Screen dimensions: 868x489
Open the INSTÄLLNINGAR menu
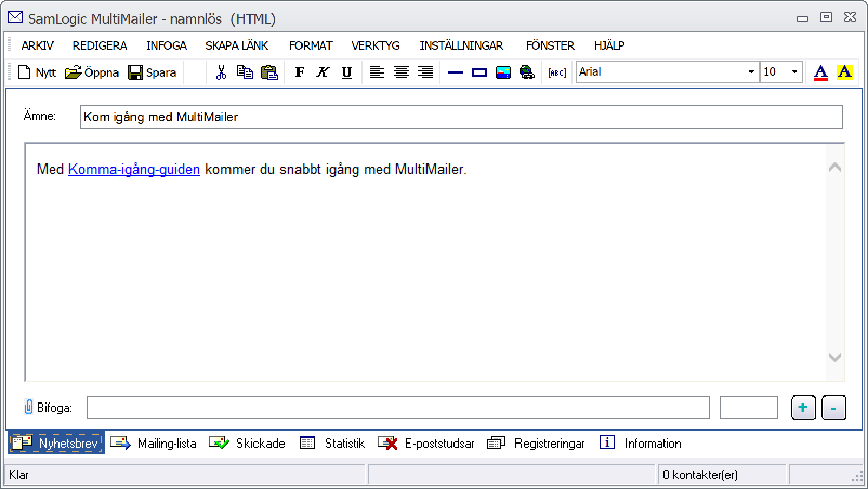[x=461, y=46]
